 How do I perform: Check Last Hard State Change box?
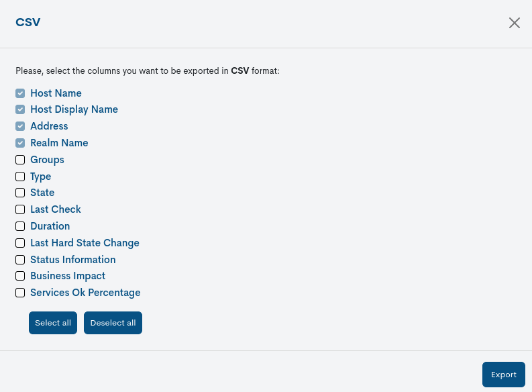coord(20,243)
